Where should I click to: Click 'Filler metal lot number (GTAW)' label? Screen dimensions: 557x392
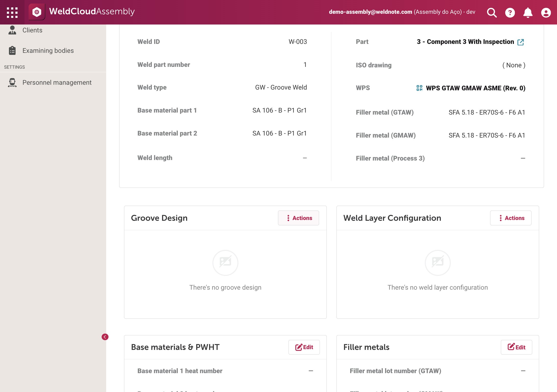[395, 371]
